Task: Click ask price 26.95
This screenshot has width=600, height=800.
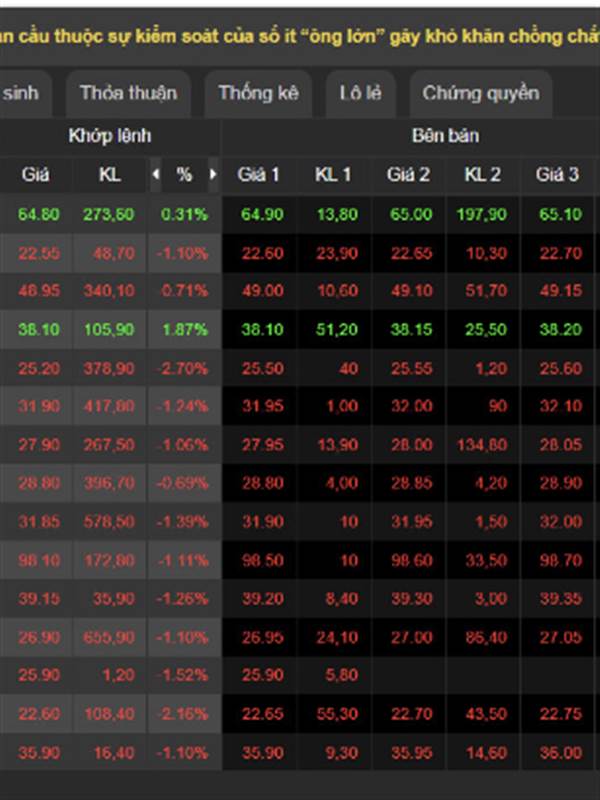Action: tap(262, 637)
